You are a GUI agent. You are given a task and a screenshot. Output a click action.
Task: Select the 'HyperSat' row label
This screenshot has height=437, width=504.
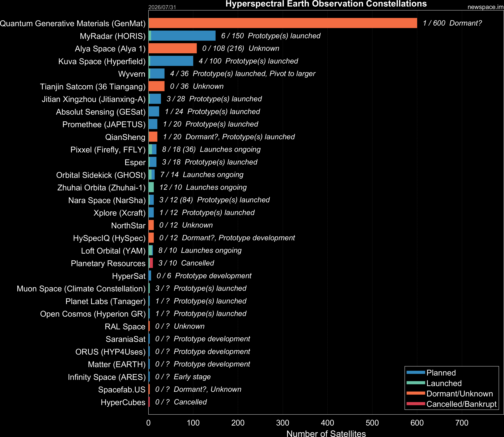129,276
